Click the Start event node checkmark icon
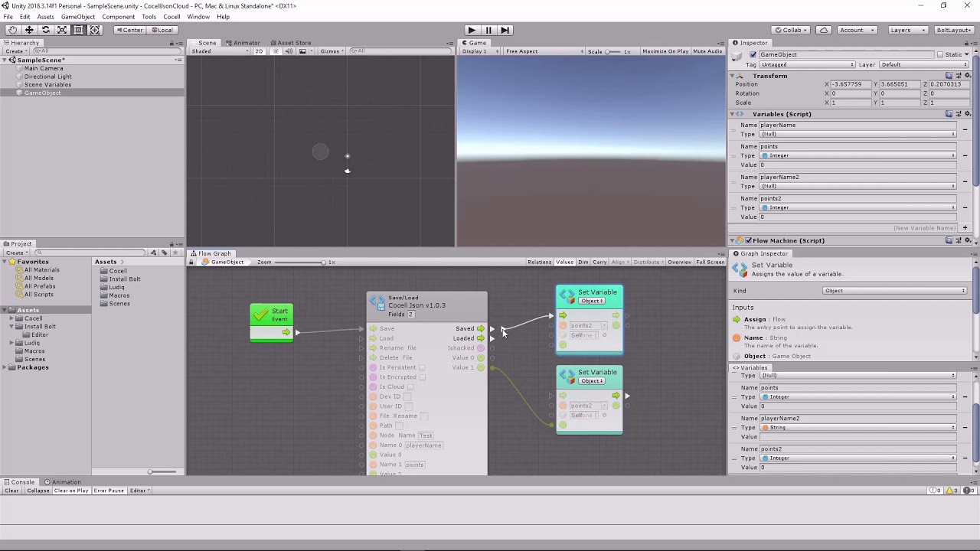Image resolution: width=980 pixels, height=551 pixels. point(260,314)
